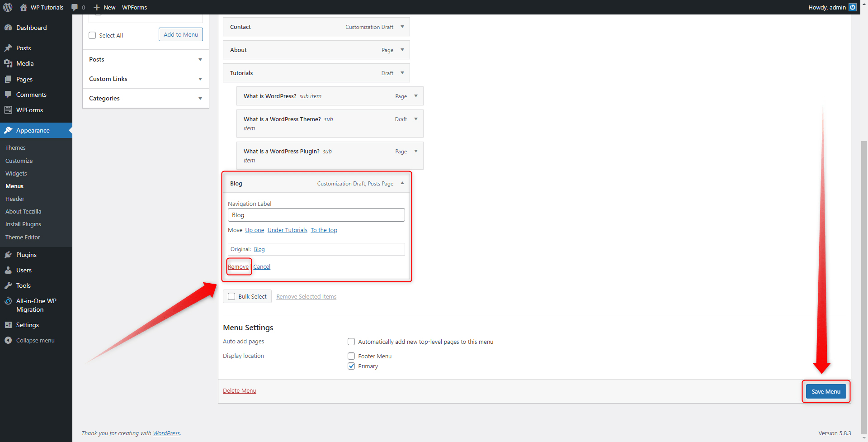Open WPForms in the admin bar
Screen dimensions: 868x442
point(134,7)
